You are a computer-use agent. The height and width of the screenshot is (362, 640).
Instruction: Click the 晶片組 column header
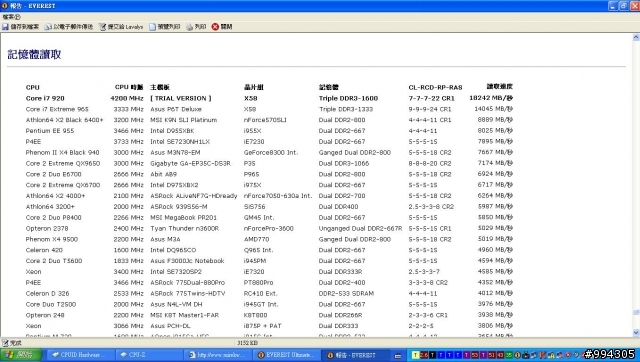click(253, 87)
